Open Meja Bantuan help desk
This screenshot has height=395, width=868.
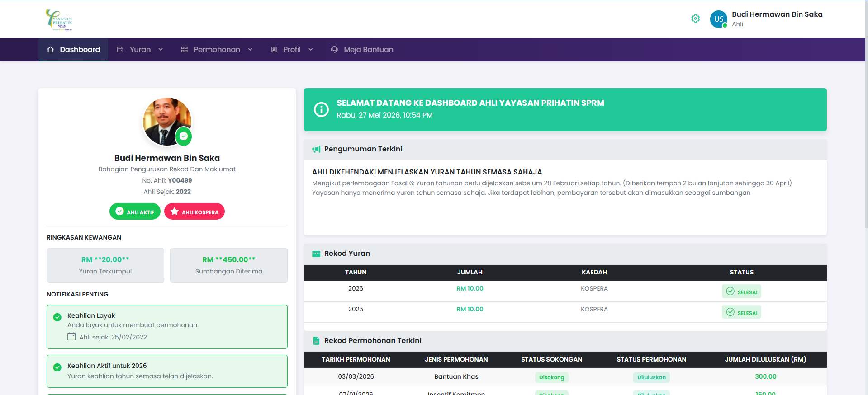click(362, 50)
